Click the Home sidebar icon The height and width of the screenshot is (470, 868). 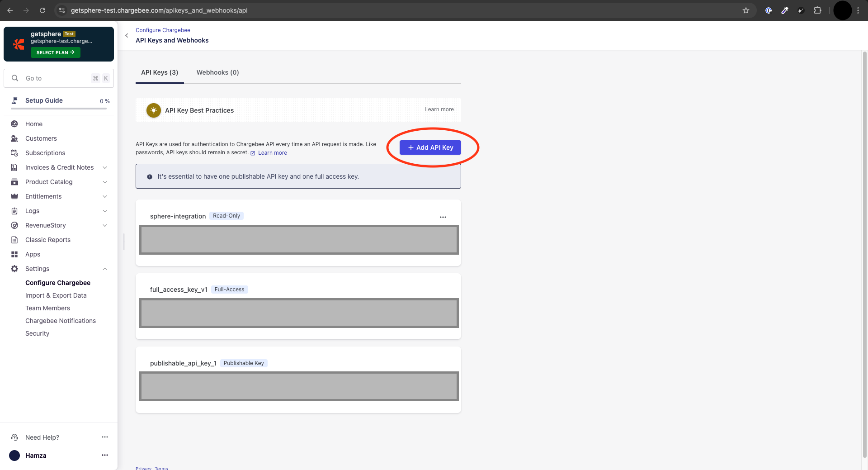14,124
